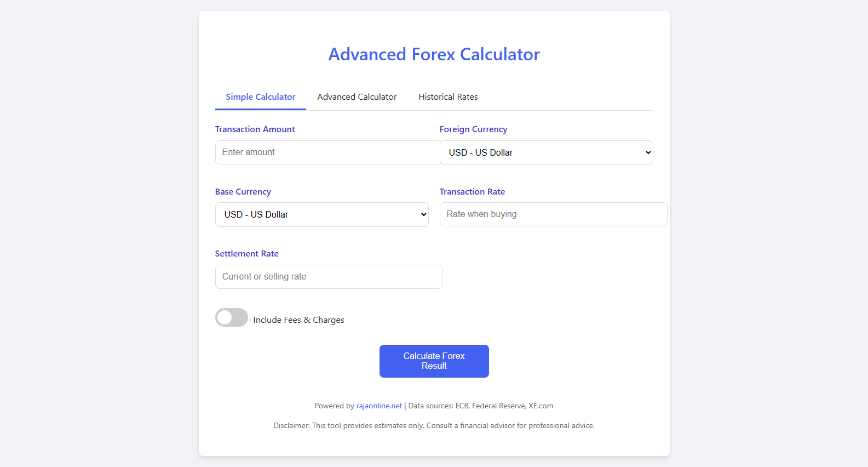Switch to the Simple Calculator tab

click(261, 97)
